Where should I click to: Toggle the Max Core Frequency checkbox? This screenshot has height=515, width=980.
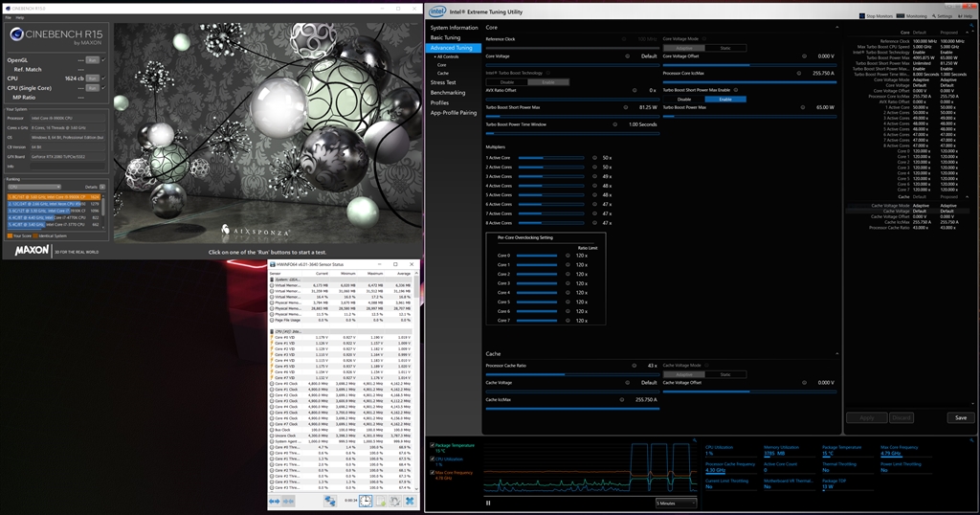[x=433, y=472]
